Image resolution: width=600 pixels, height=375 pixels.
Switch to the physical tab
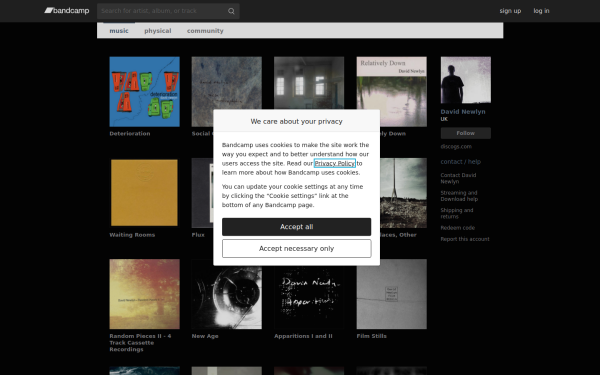158,31
